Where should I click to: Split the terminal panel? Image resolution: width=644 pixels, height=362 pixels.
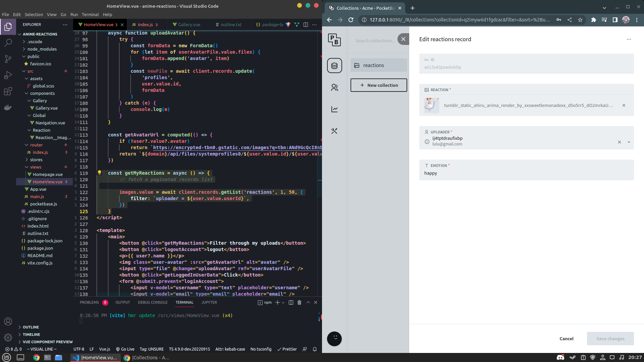click(x=291, y=302)
